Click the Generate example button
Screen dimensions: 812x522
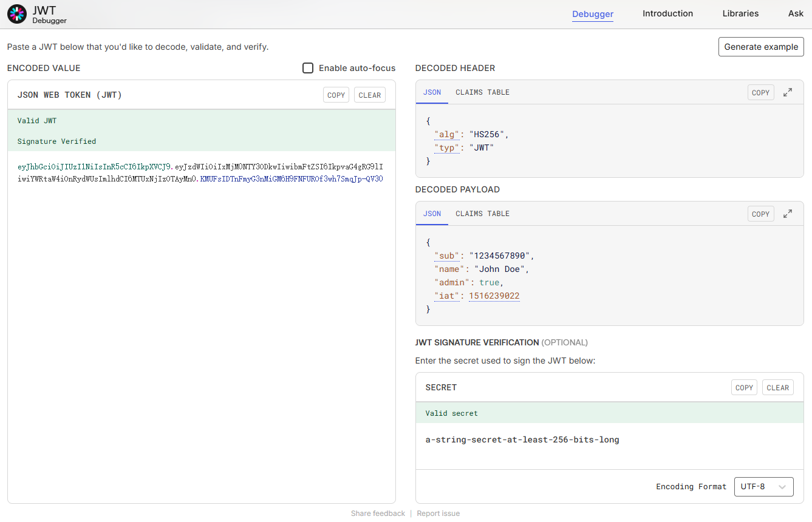point(761,47)
